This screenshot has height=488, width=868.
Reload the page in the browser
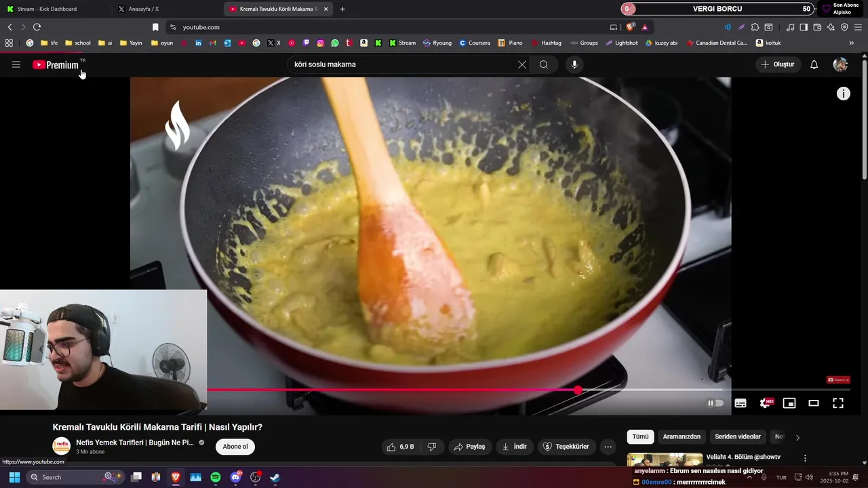tap(37, 27)
